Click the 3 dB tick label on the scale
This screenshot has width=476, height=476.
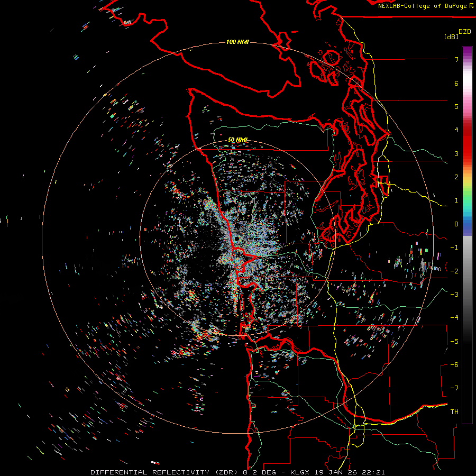tap(456, 153)
